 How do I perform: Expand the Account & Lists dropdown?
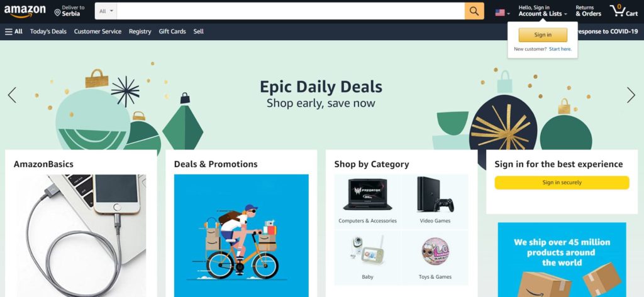(543, 11)
